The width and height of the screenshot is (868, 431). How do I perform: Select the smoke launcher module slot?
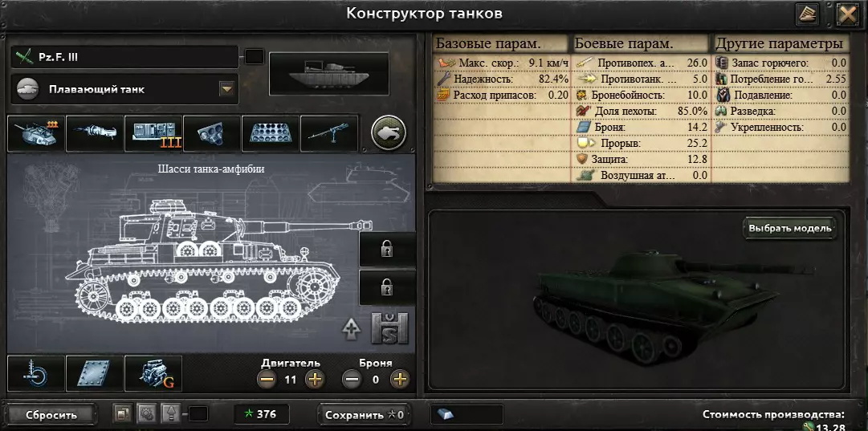pos(212,133)
